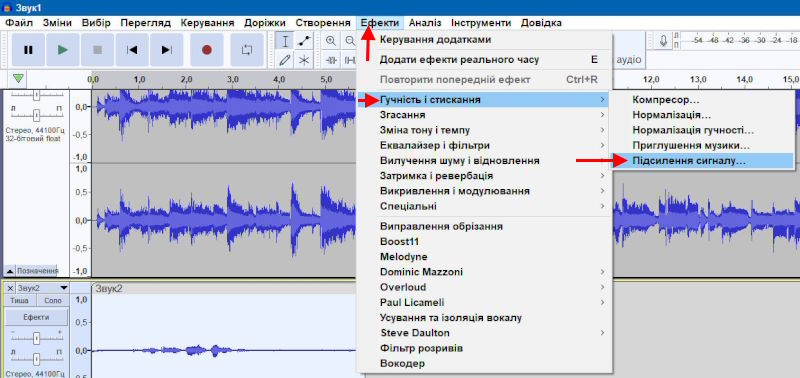Click the Audacity icon in the title bar
This screenshot has width=800, height=378.
[7, 8]
